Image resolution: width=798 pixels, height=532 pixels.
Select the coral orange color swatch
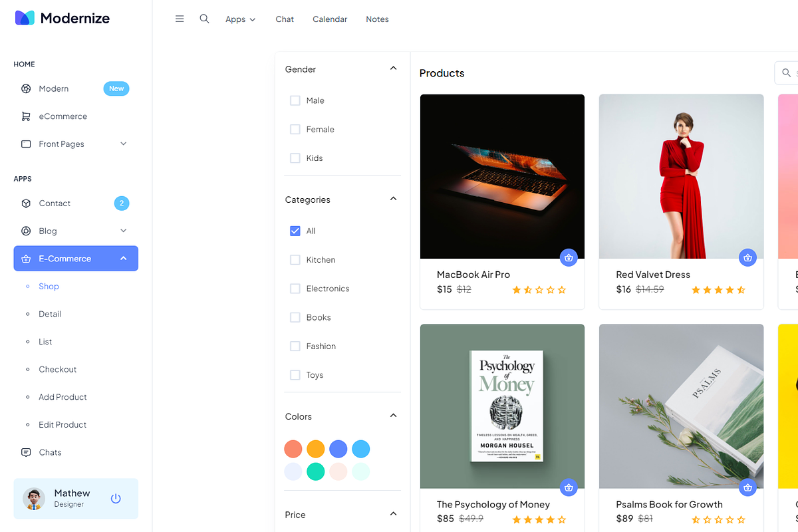pos(293,449)
